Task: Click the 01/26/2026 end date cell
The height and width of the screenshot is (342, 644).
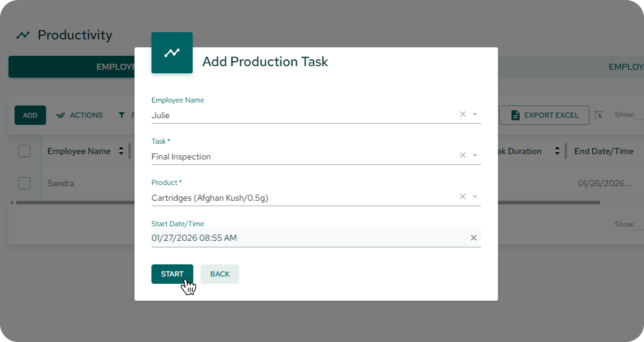Action: click(605, 183)
